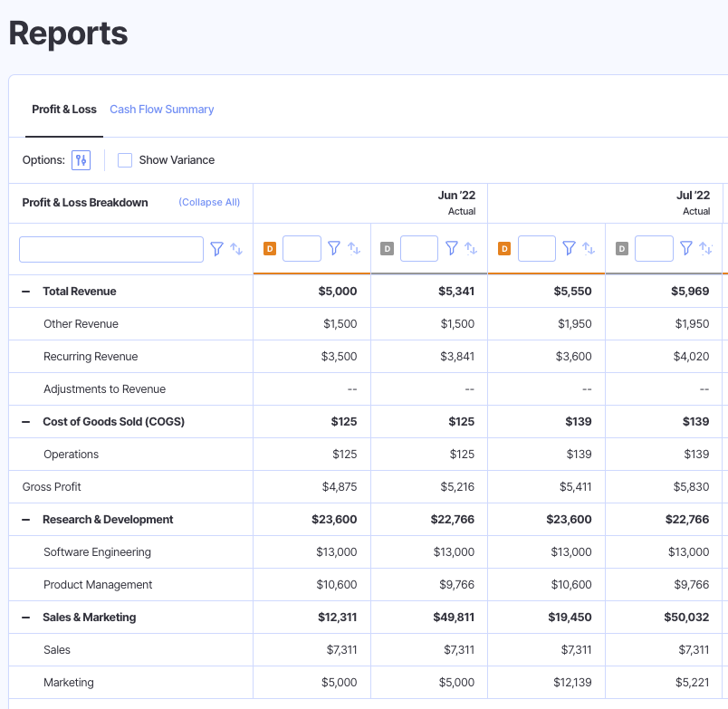Screen dimensions: 728x709
Task: Click the Profit & Loss Breakdown search field
Action: (110, 249)
